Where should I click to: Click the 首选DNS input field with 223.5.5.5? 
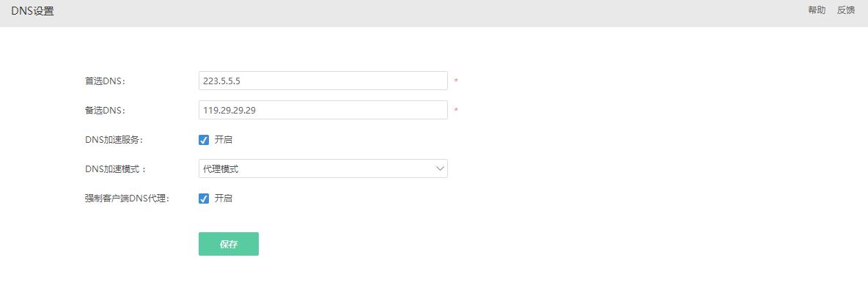pos(323,81)
